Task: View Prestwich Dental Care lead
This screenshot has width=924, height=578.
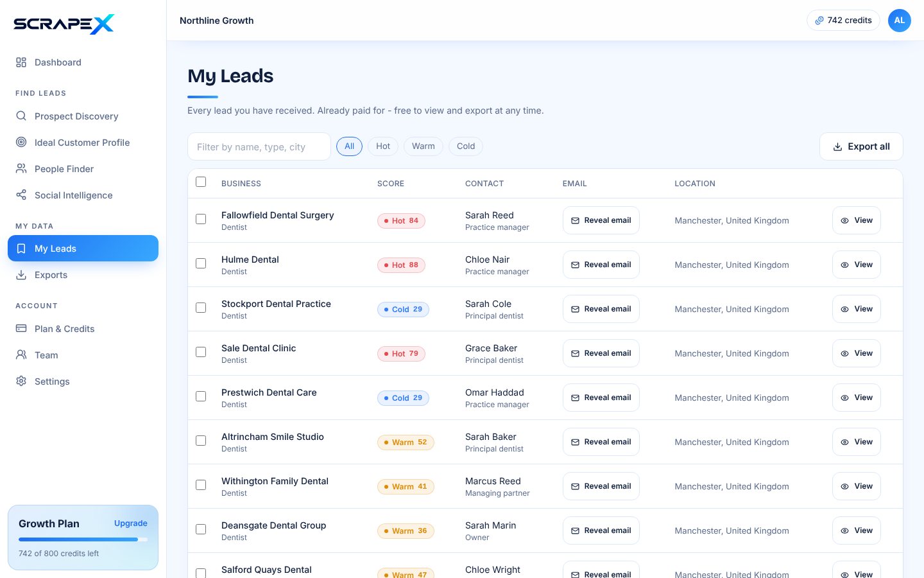Action: pos(857,398)
